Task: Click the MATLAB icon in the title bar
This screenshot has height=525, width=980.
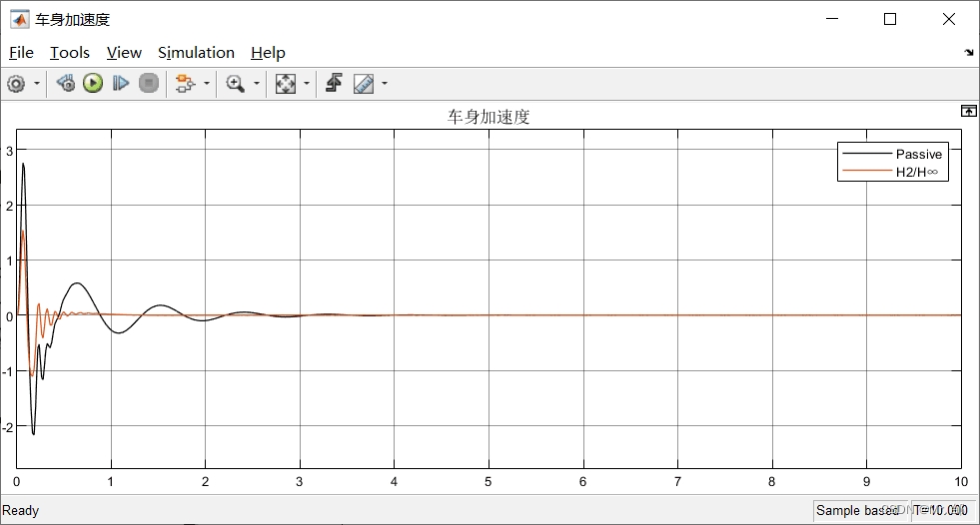Action: point(19,19)
